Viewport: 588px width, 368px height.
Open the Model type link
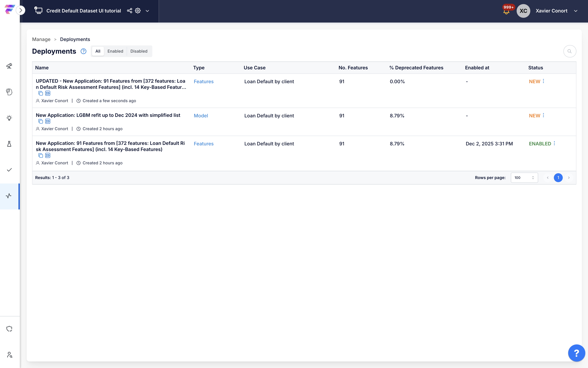(x=201, y=116)
